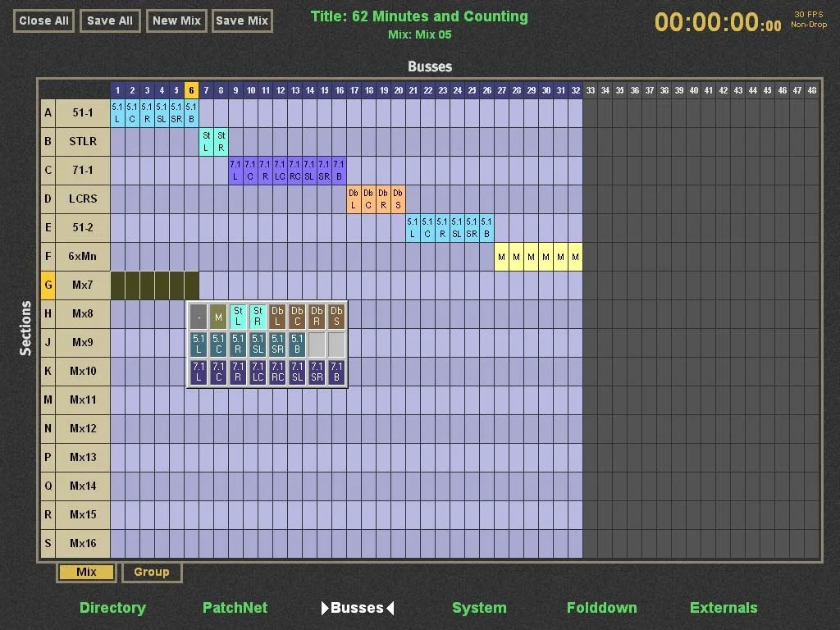Open the Externals page
840x630 pixels.
724,608
